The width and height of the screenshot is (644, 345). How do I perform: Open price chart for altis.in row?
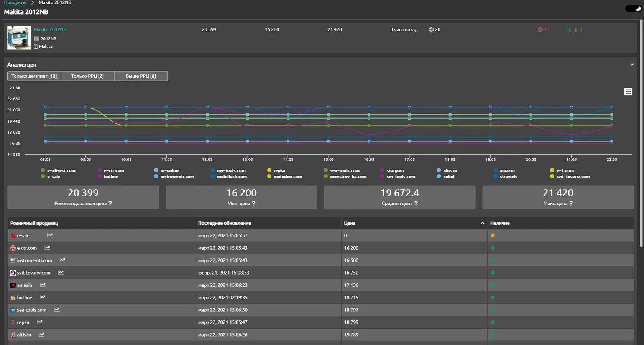click(41, 335)
